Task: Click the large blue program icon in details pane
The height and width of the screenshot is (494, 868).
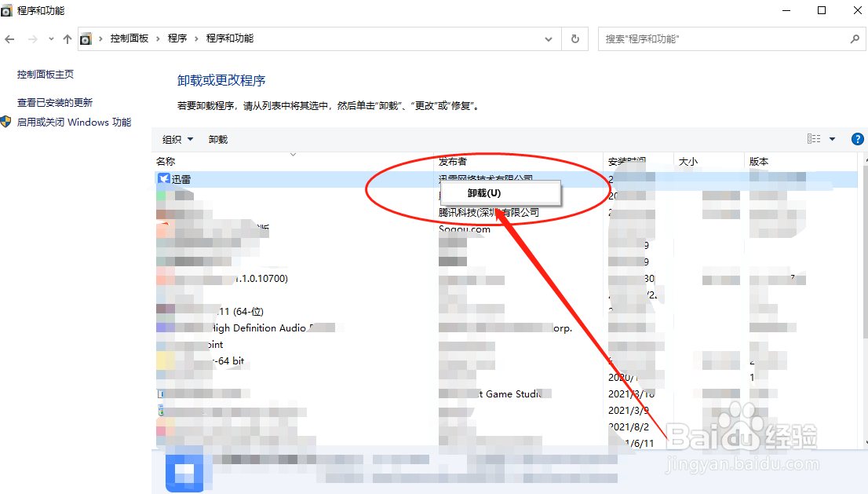Action: click(x=184, y=472)
